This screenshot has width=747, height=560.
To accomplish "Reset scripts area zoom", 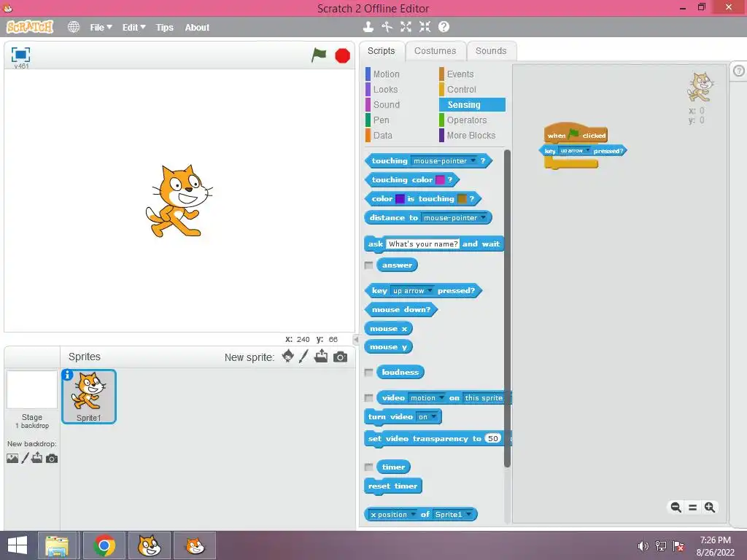I will tap(693, 507).
